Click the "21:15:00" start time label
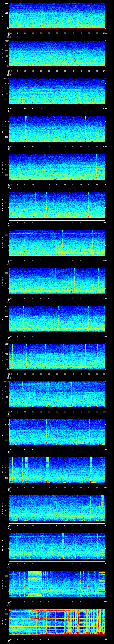 tap(9, 33)
